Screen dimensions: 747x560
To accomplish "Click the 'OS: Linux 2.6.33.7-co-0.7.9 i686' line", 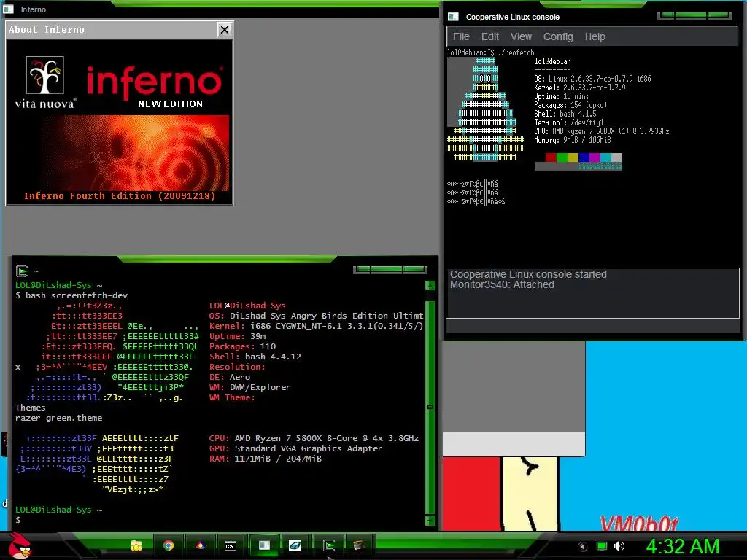I will [x=592, y=79].
